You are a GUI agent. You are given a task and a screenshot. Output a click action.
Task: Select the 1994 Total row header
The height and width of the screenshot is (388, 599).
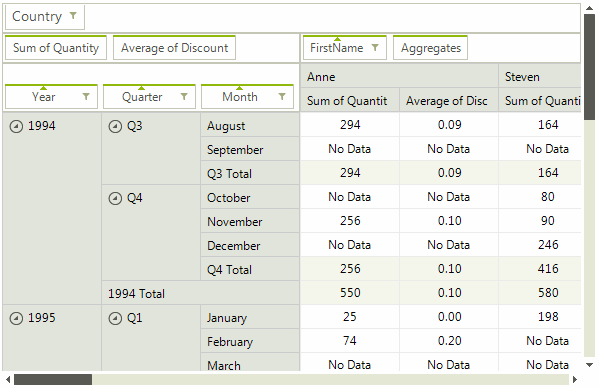[x=201, y=293]
